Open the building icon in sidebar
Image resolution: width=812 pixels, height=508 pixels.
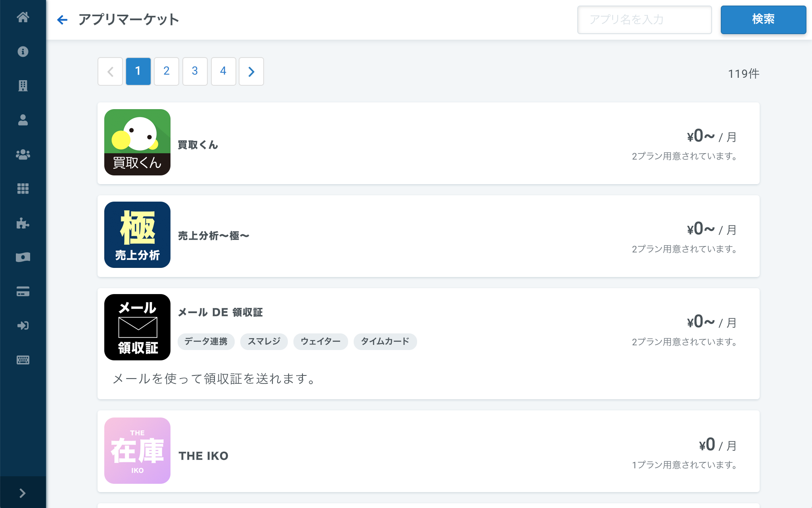23,86
